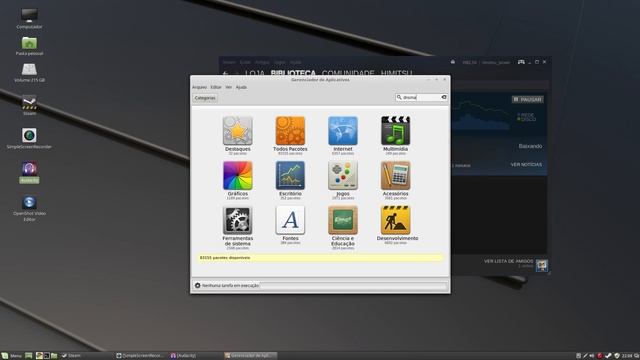Open the Ver menu

pyautogui.click(x=229, y=87)
